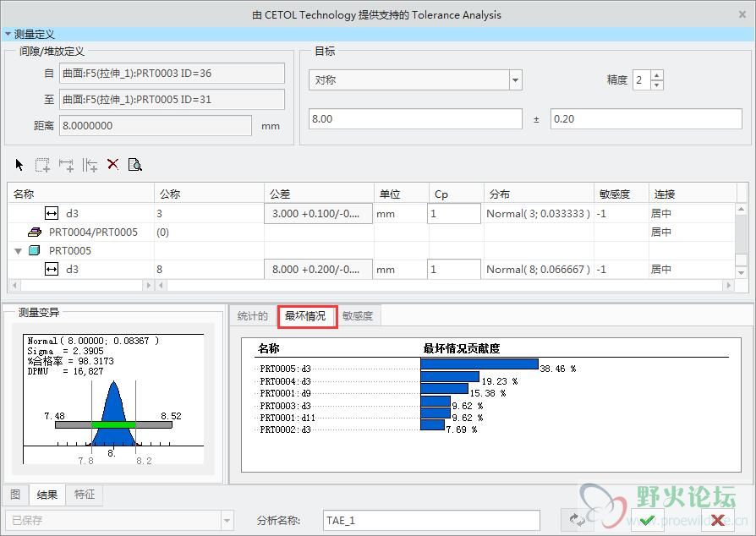
Task: Open the 已保存 saved analysis dropdown
Action: [227, 520]
